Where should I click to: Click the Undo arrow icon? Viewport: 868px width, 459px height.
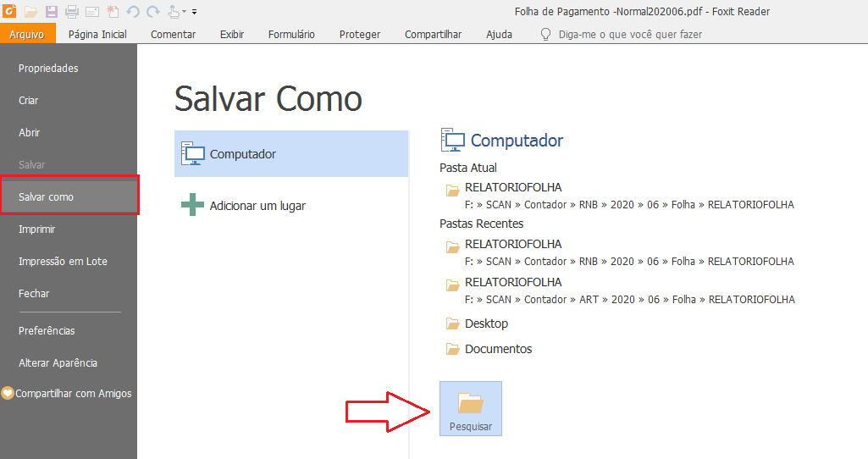(x=133, y=11)
